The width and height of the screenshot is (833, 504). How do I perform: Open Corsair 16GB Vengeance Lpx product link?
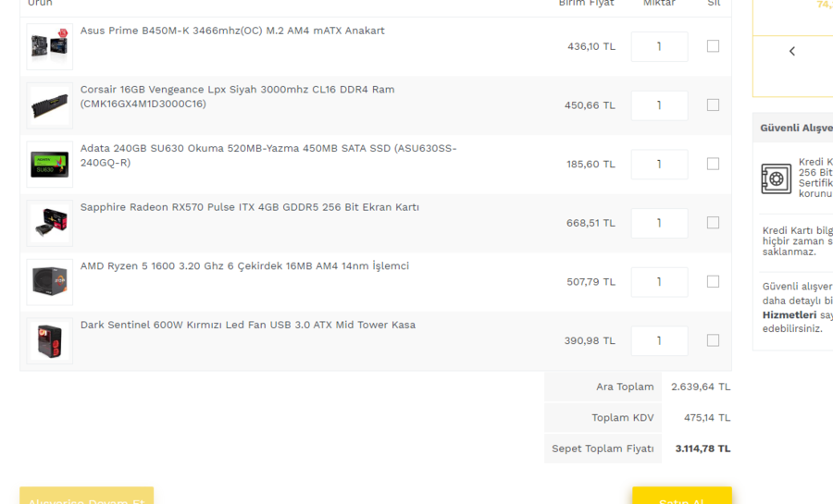click(238, 96)
